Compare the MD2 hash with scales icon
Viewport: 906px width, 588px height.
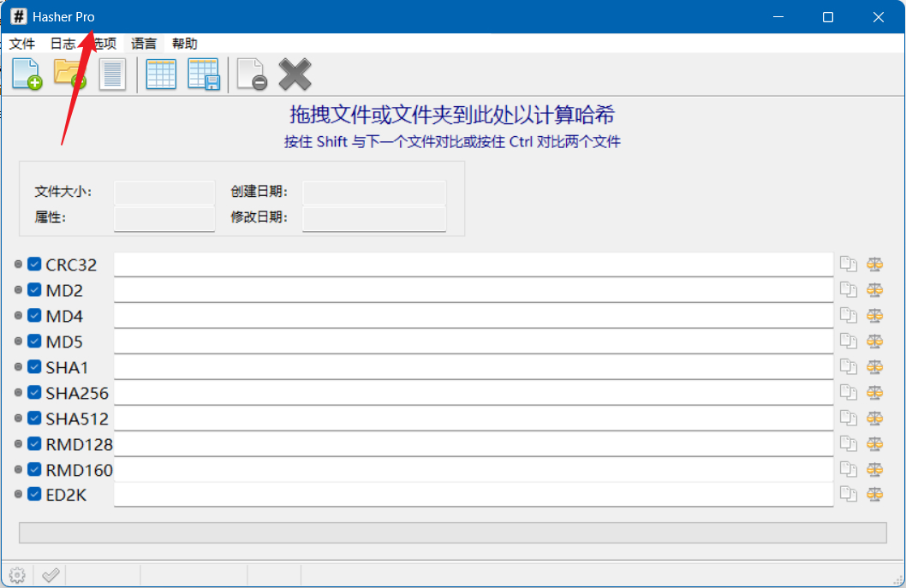(x=875, y=289)
